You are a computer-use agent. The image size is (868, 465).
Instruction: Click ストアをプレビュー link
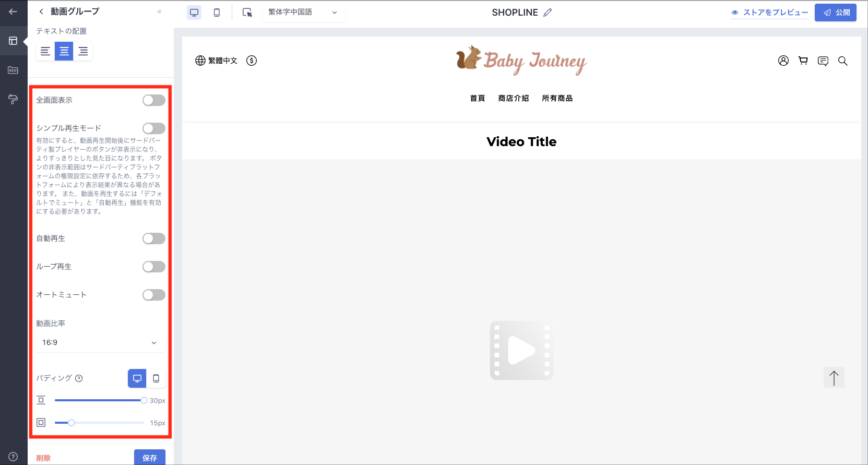[769, 13]
